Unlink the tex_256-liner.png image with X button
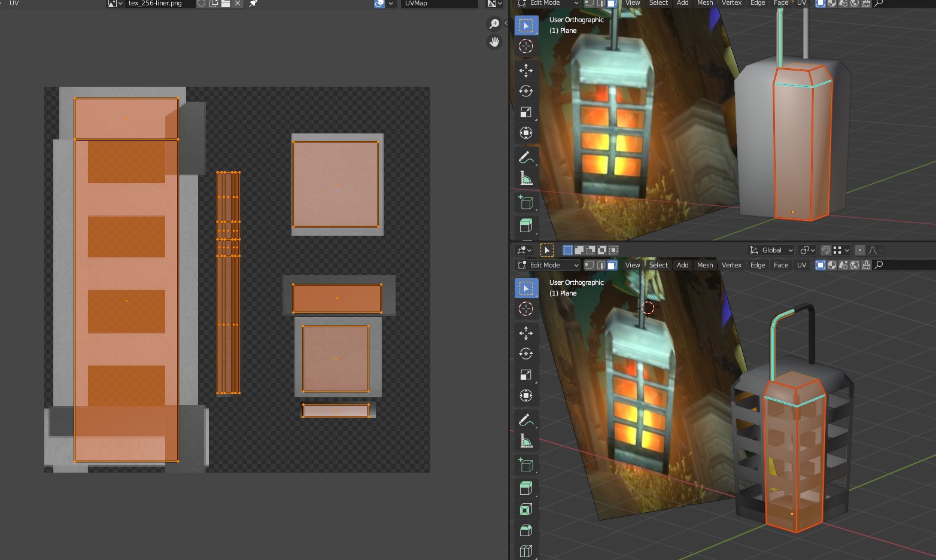Viewport: 936px width, 560px height. (x=238, y=4)
